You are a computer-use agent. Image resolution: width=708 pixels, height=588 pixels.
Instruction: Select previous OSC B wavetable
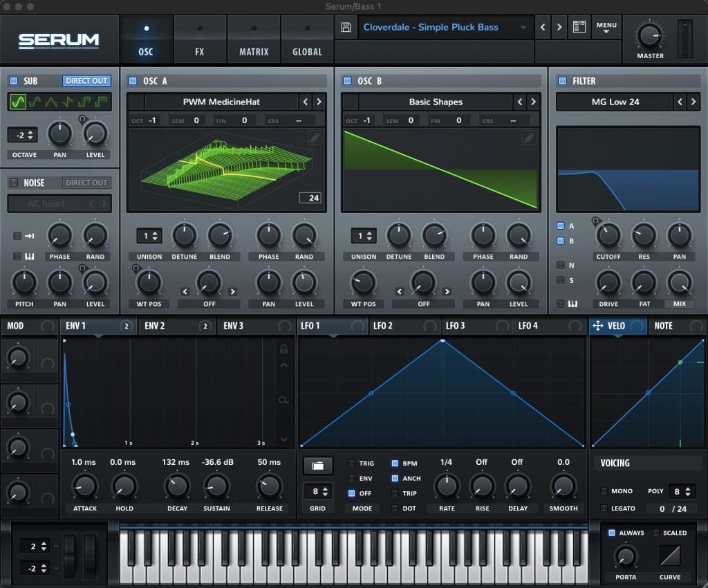(x=520, y=102)
